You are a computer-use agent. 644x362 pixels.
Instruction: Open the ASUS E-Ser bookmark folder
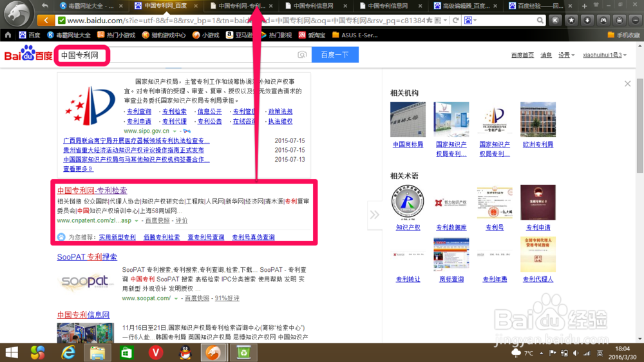pos(355,35)
